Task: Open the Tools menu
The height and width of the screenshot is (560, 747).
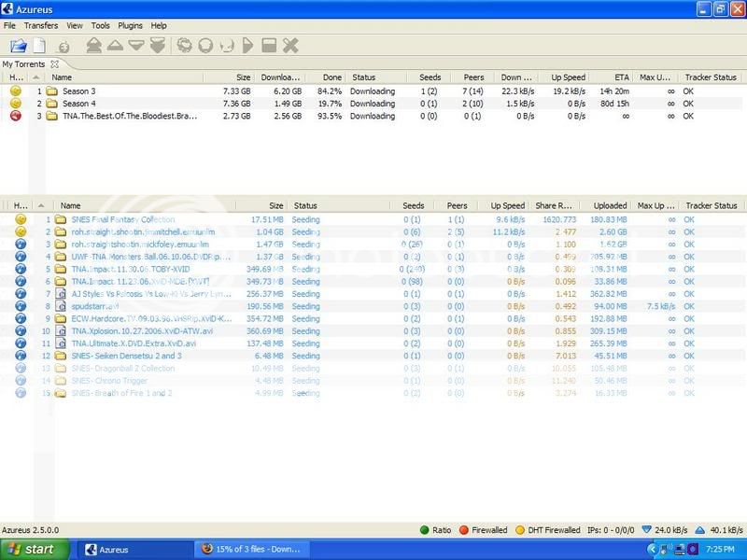Action: click(101, 26)
